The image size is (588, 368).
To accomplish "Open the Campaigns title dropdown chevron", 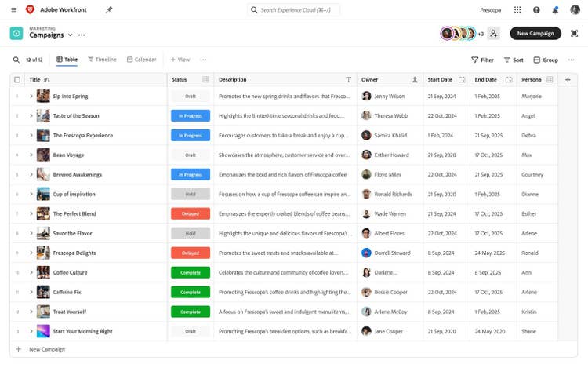I will pyautogui.click(x=70, y=35).
